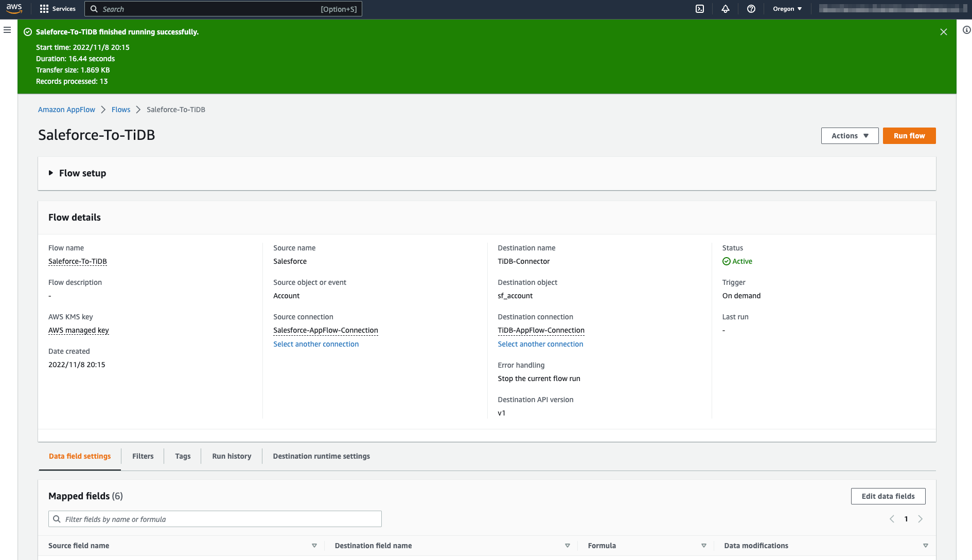
Task: Open the info panel icon at right
Action: [x=967, y=30]
